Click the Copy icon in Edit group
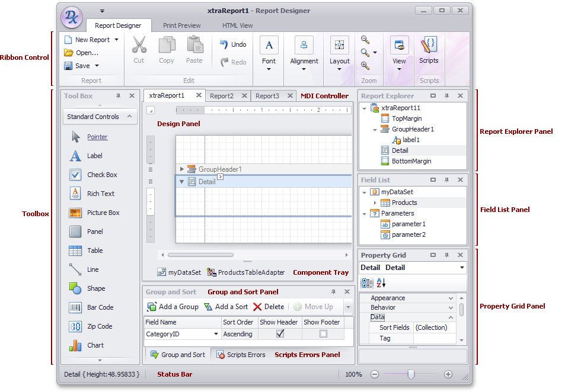Image resolution: width=565 pixels, height=392 pixels. click(x=167, y=44)
